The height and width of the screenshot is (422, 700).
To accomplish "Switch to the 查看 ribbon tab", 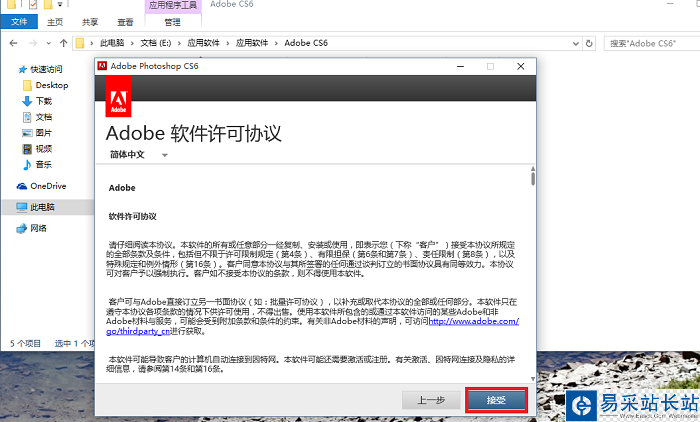I will (x=125, y=22).
